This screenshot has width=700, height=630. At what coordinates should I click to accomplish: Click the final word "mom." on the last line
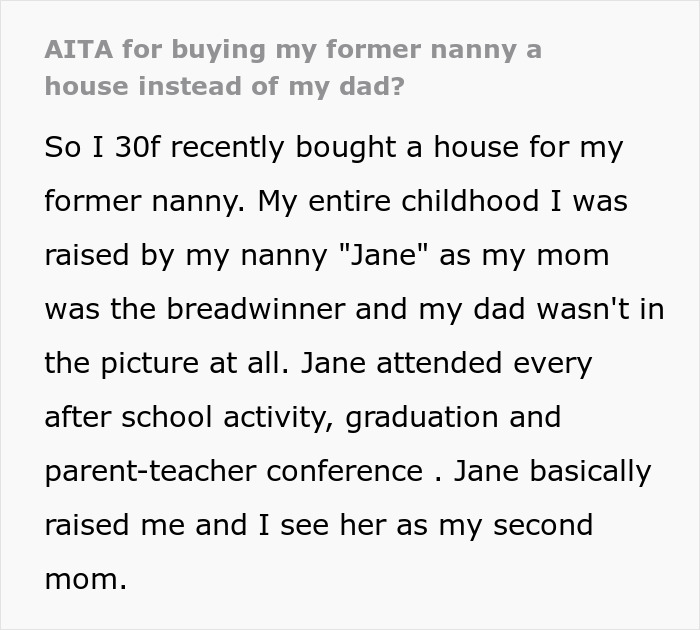(x=86, y=579)
